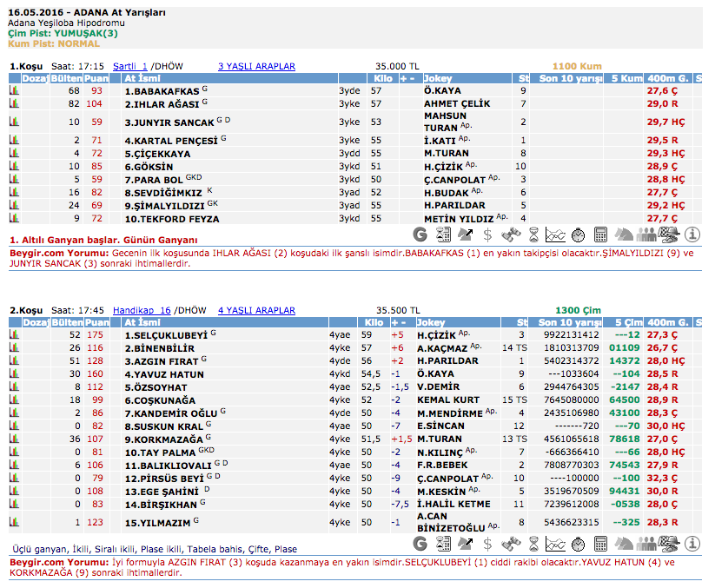715x588 pixels.
Task: Click the people group icon under race 1
Action: [646, 234]
